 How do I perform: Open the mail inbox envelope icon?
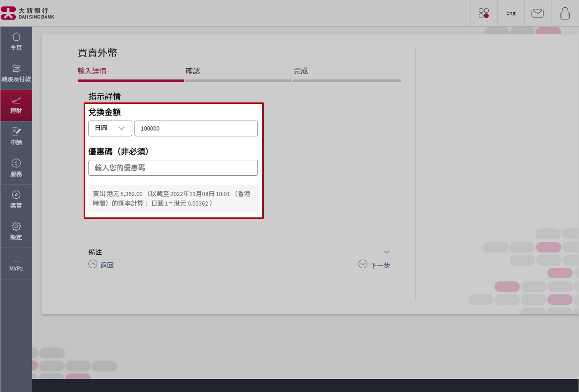(x=537, y=13)
